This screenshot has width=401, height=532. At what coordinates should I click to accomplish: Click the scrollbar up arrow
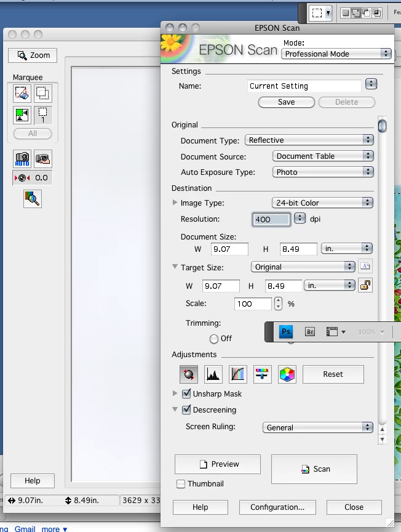(x=382, y=430)
